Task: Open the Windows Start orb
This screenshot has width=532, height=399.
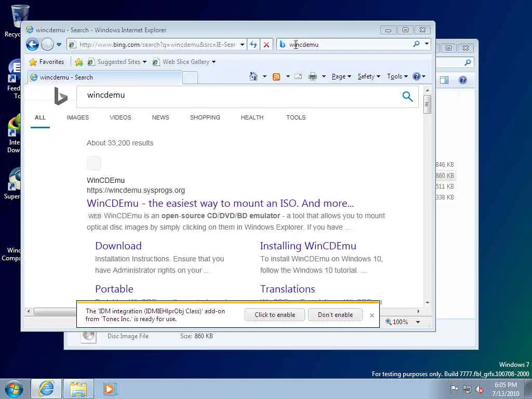Action: (14, 389)
